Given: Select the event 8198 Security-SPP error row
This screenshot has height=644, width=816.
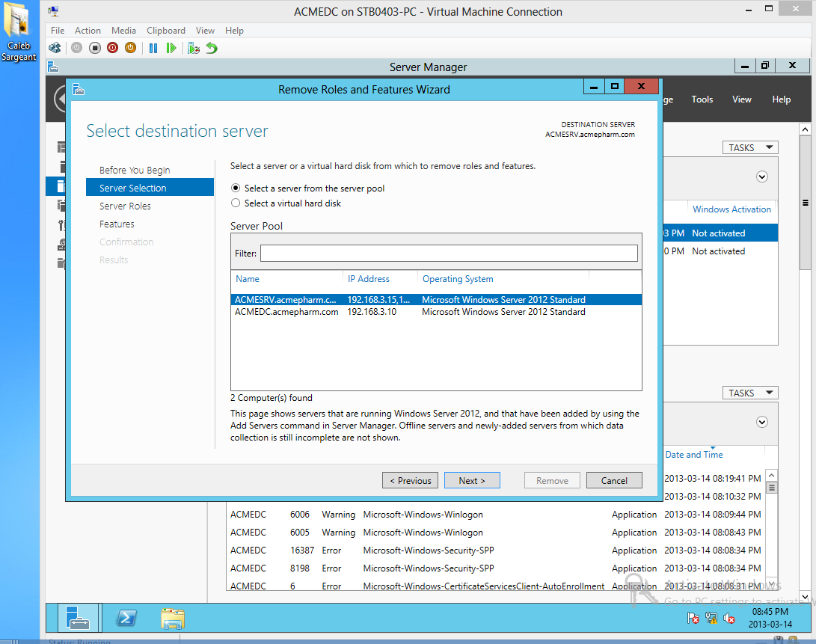Looking at the screenshot, I should click(495, 568).
